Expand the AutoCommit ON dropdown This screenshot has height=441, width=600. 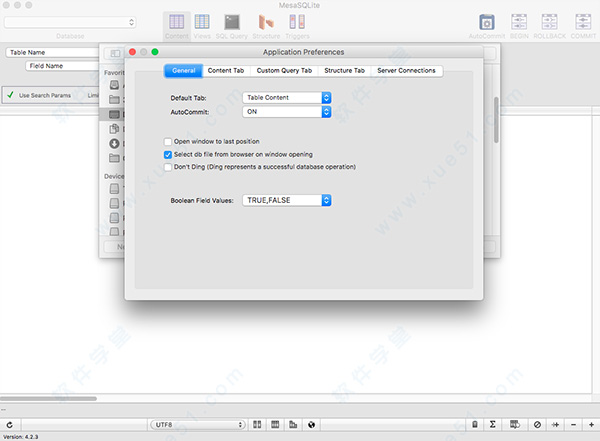287,112
